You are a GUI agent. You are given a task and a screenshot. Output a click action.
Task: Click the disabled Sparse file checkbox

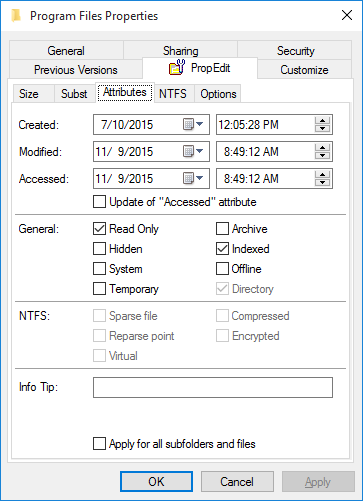click(99, 316)
